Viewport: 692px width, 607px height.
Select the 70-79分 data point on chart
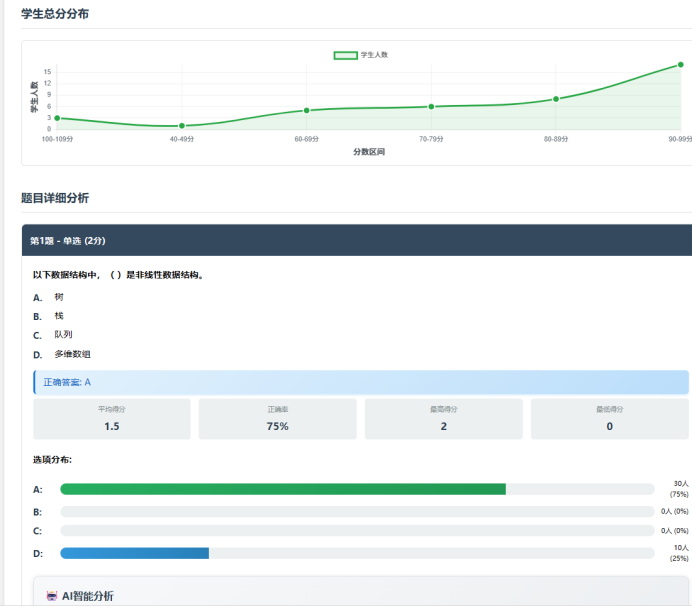click(431, 106)
